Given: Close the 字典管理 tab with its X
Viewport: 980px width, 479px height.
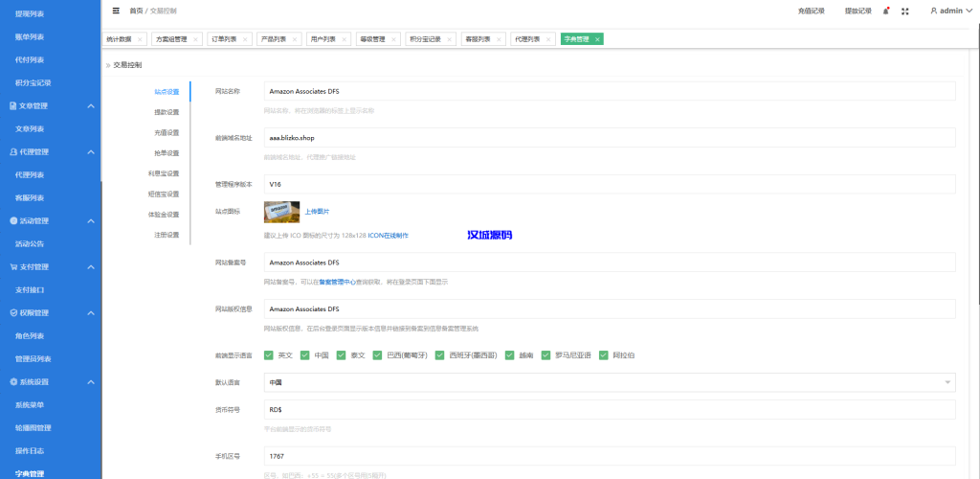Looking at the screenshot, I should (x=597, y=39).
